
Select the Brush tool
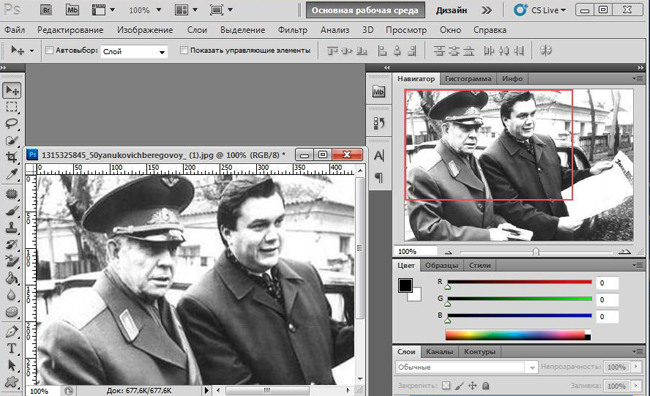click(12, 211)
